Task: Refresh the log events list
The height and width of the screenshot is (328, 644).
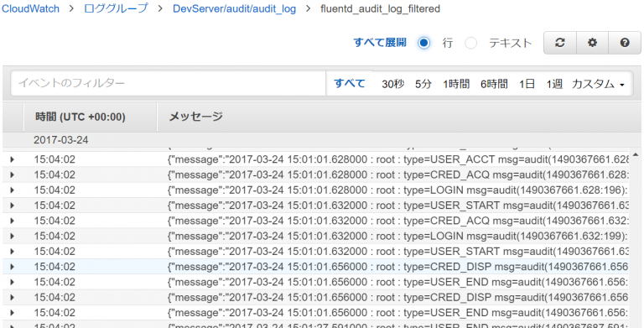Action: 560,43
